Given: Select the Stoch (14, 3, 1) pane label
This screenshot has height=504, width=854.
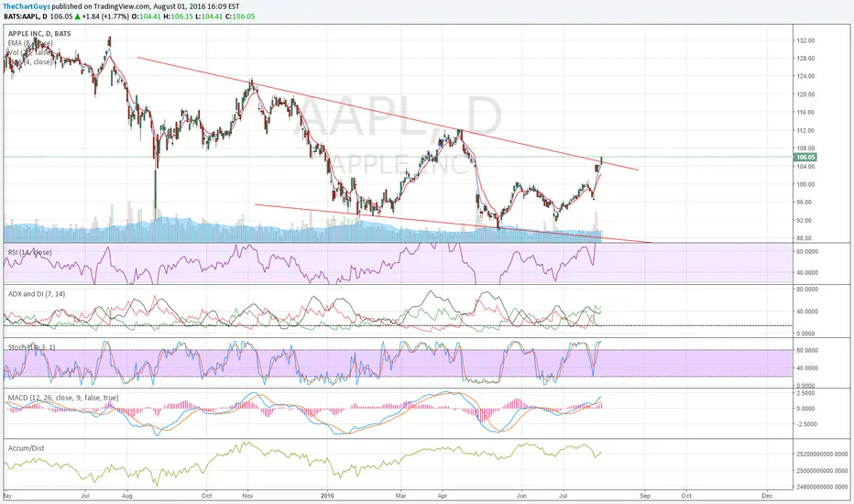Looking at the screenshot, I should click(x=31, y=347).
